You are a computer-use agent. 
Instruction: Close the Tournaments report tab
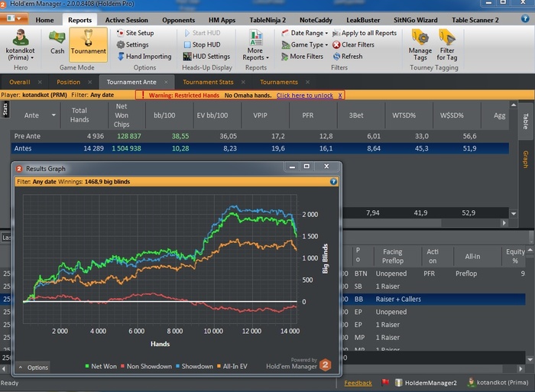[308, 82]
